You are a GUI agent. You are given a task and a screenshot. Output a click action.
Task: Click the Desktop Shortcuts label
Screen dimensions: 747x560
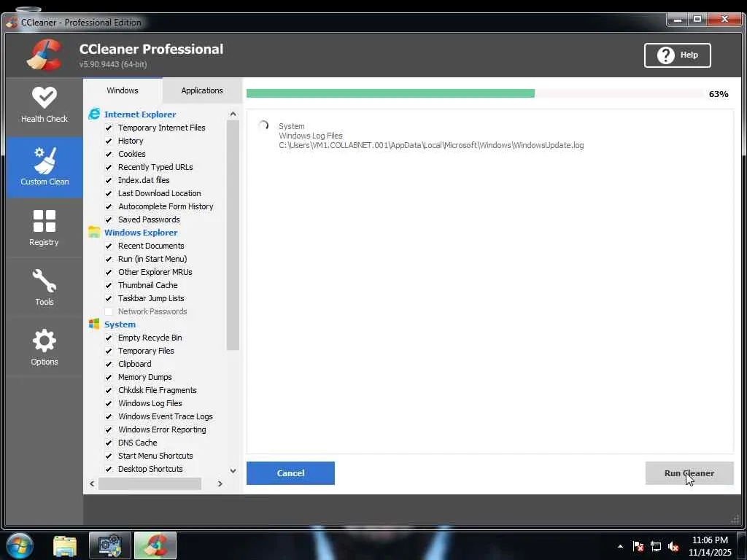(150, 469)
